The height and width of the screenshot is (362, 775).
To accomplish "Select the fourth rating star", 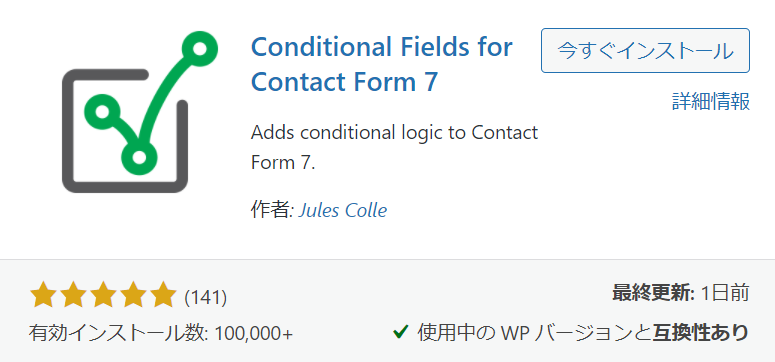I will coord(132,295).
